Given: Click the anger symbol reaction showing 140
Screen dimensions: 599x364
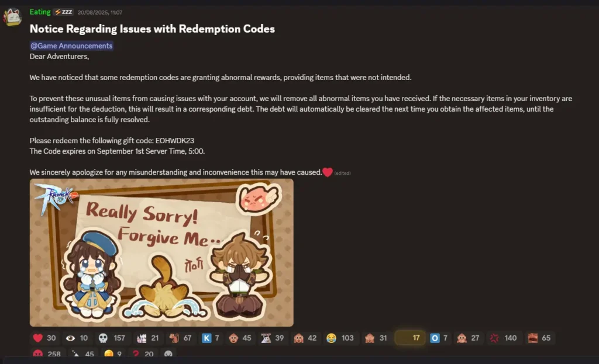Looking at the screenshot, I should click(504, 338).
